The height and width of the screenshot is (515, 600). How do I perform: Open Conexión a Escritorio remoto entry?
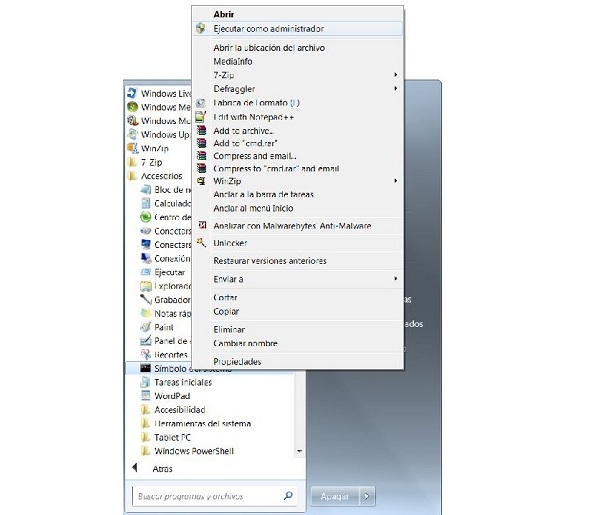point(166,258)
